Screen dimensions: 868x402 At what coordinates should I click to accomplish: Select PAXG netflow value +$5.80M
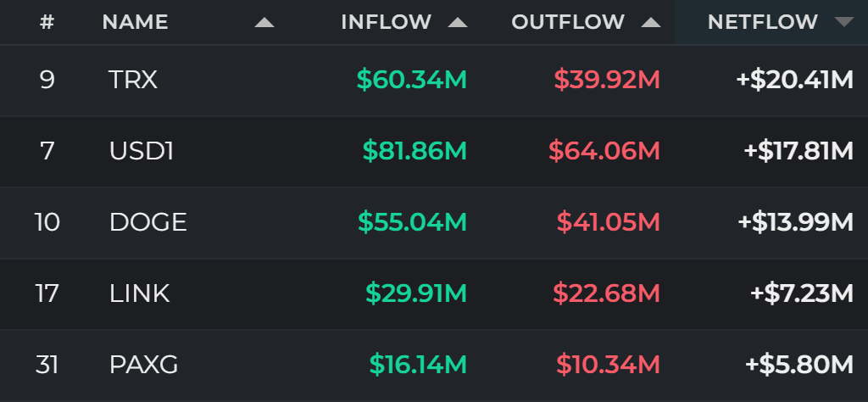tap(799, 365)
